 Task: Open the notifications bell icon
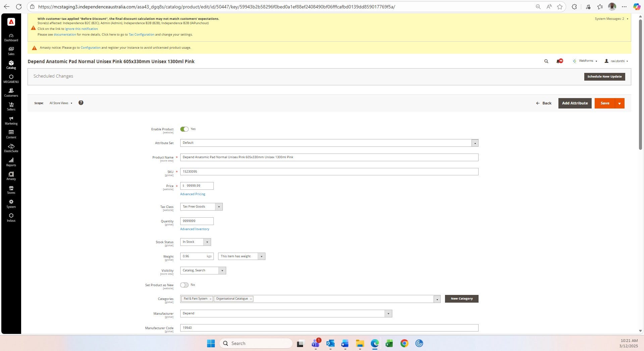click(x=559, y=61)
